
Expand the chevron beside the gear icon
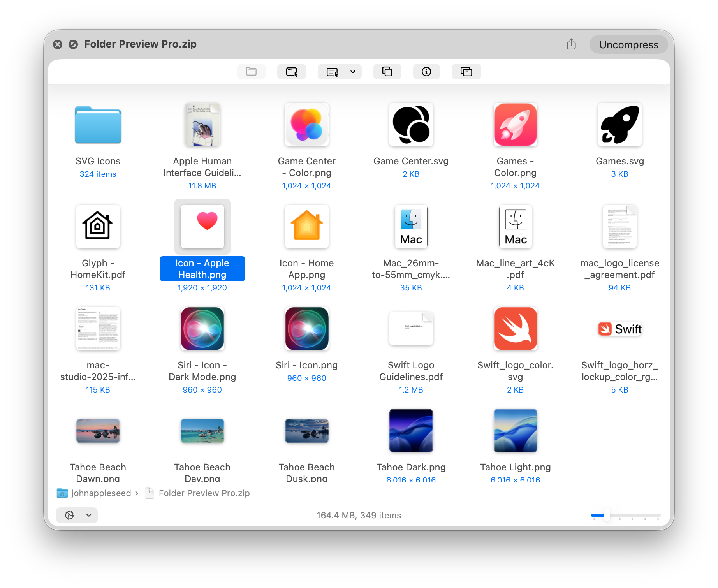click(89, 515)
